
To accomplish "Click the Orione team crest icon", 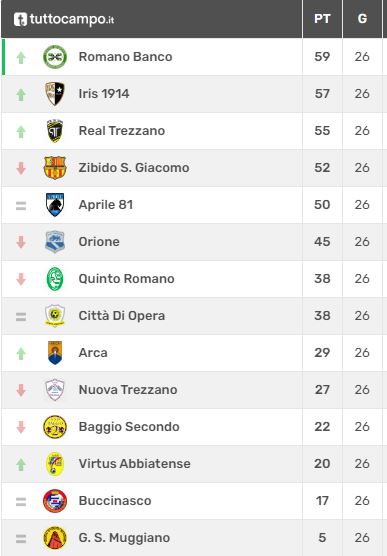I will click(55, 242).
